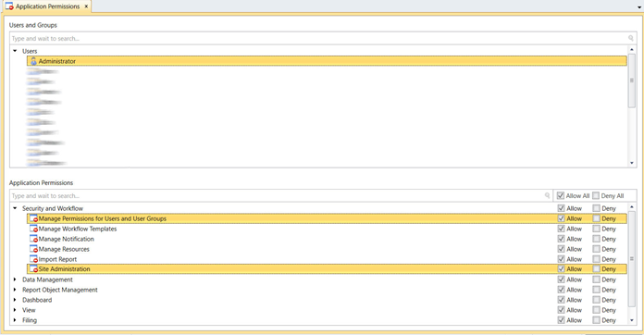Click the permissions list scrollbar thumb
Image resolution: width=644 pixels, height=335 pixels.
632,258
